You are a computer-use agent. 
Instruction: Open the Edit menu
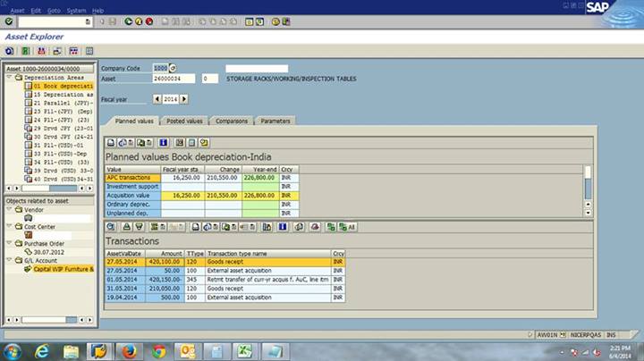pyautogui.click(x=36, y=11)
